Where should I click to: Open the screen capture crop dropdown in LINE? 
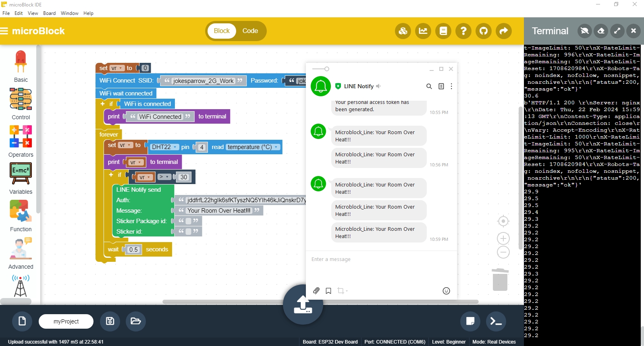coord(342,291)
